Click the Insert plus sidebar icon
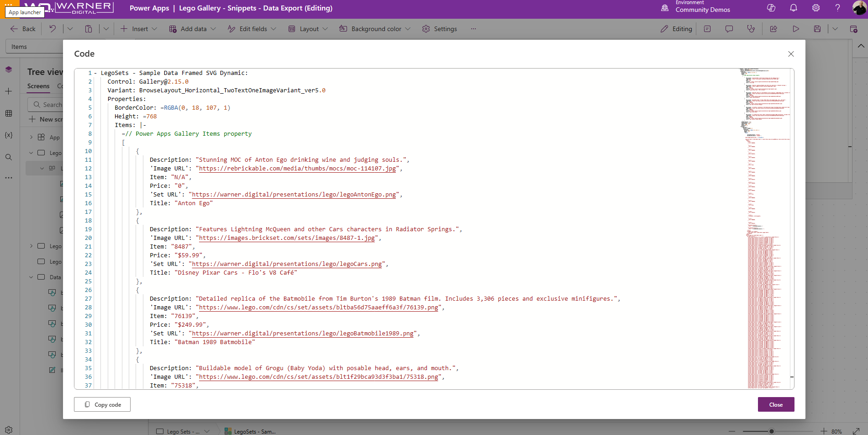Image resolution: width=868 pixels, height=435 pixels. 9,91
